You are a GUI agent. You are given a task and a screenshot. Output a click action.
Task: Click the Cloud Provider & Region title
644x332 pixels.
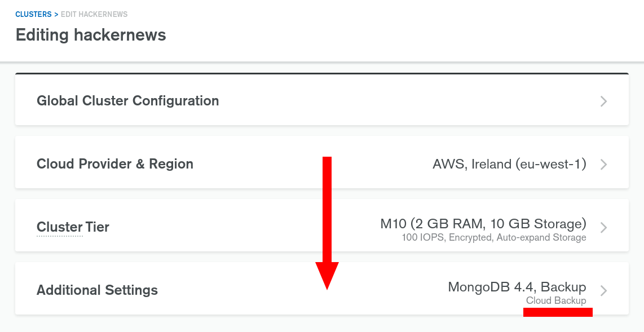pos(115,164)
